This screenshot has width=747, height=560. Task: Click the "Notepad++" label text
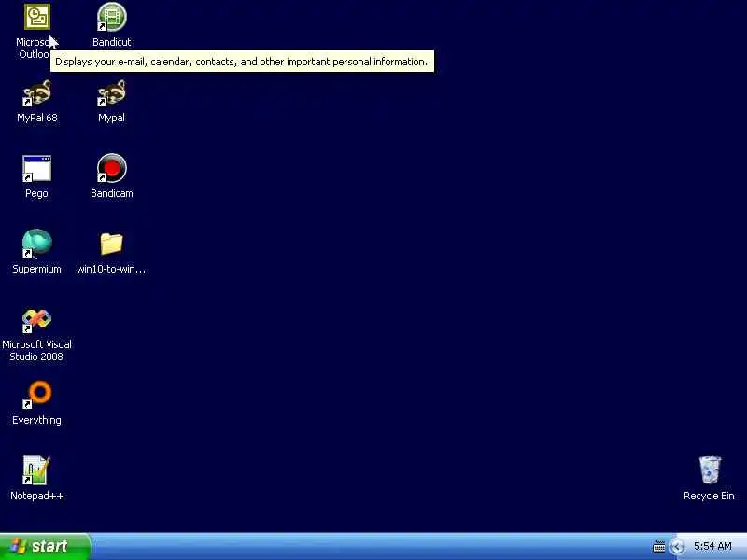(36, 496)
